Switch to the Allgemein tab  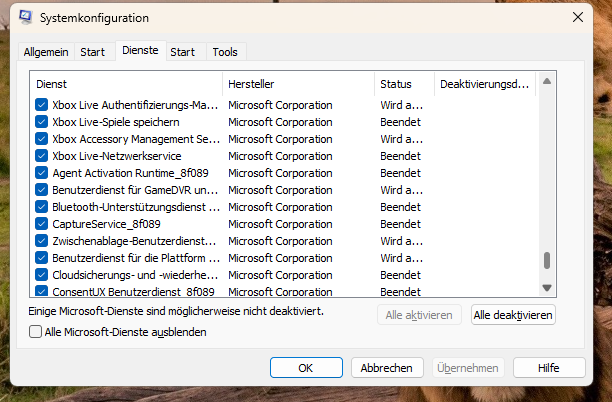(46, 52)
